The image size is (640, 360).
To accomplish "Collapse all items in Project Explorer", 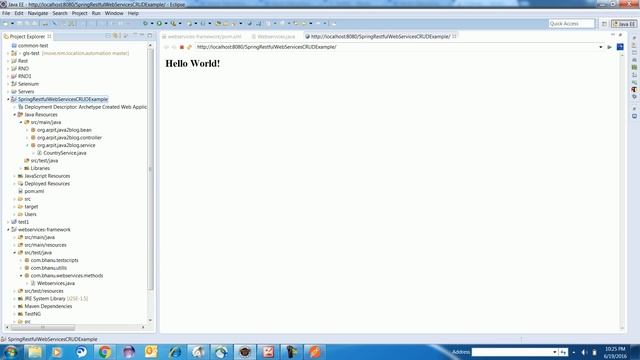I will click(108, 36).
